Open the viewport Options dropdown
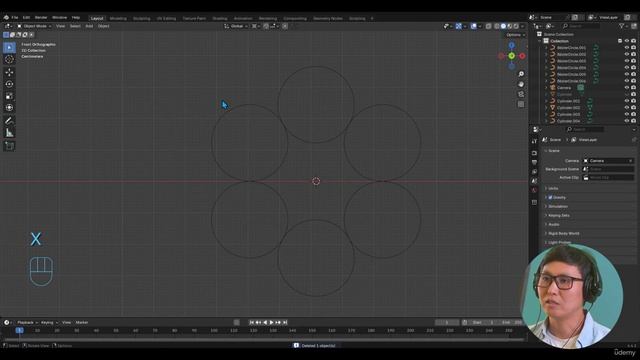 tap(516, 35)
